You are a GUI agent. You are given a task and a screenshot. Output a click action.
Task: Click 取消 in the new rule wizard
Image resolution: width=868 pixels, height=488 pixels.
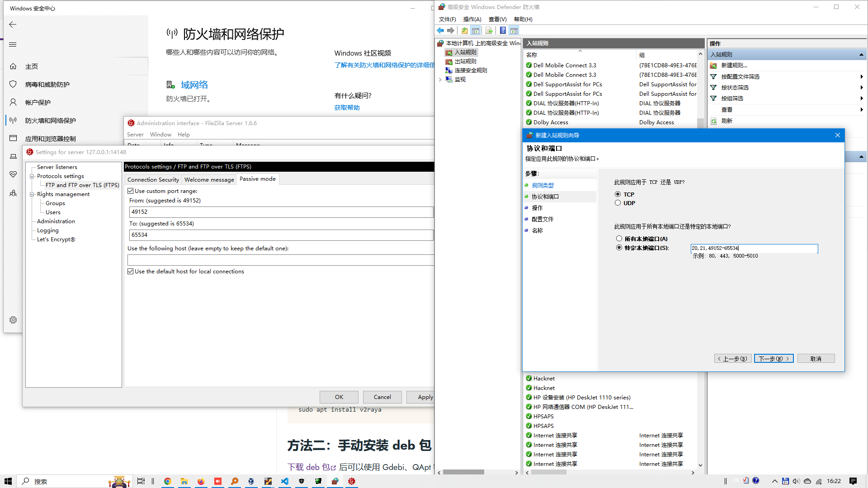pos(816,358)
